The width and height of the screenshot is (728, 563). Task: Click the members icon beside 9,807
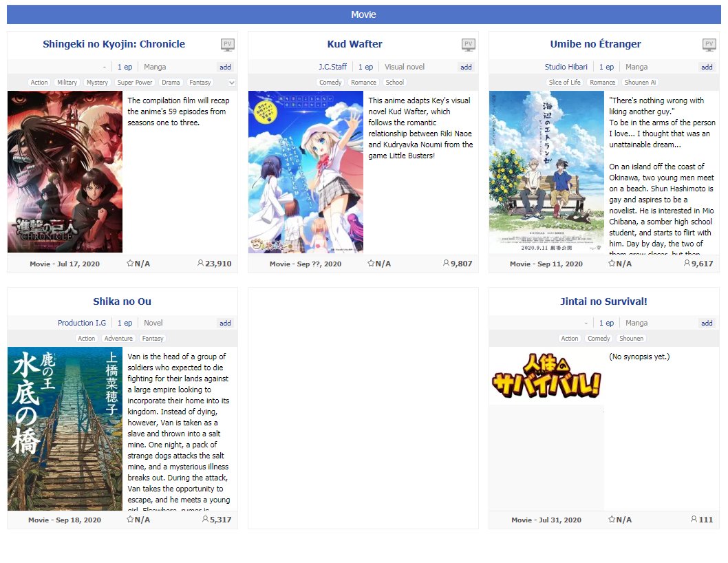tap(446, 264)
